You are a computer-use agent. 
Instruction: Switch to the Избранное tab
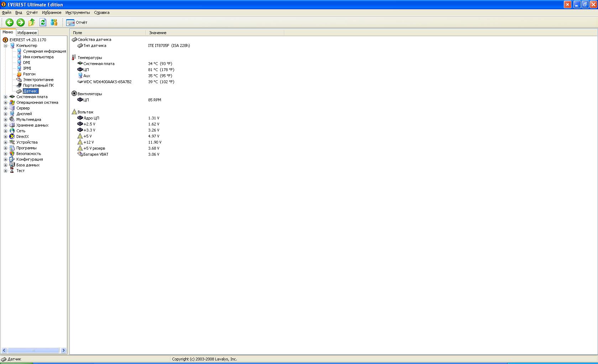pyautogui.click(x=27, y=32)
